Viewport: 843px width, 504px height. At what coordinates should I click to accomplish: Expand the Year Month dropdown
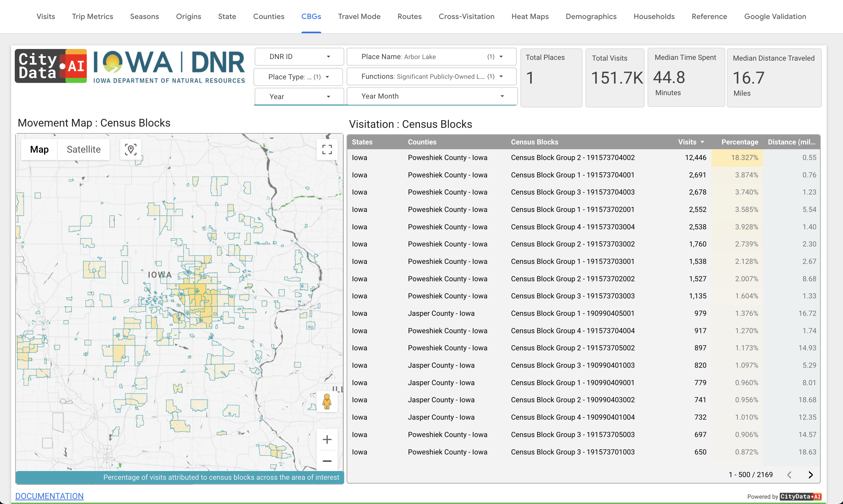tap(432, 96)
